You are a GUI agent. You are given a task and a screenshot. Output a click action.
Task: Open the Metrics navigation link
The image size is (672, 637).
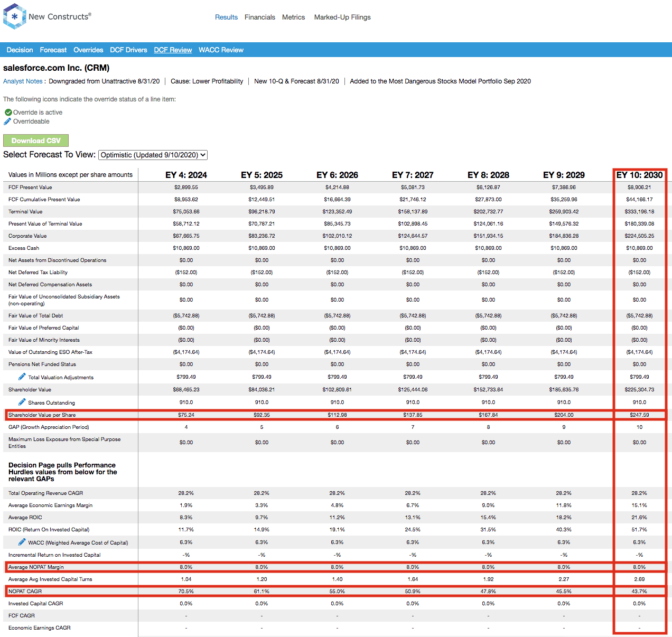293,17
